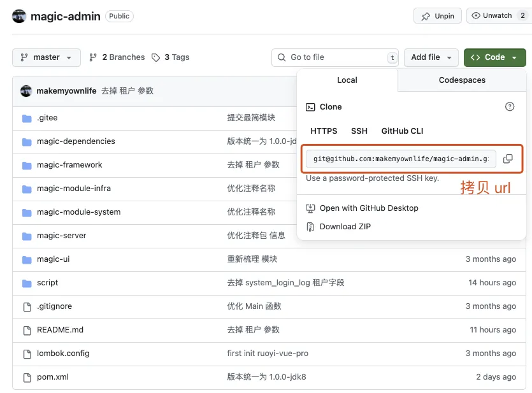532x393 pixels.
Task: Click the Download ZIP archive icon
Action: click(x=311, y=227)
